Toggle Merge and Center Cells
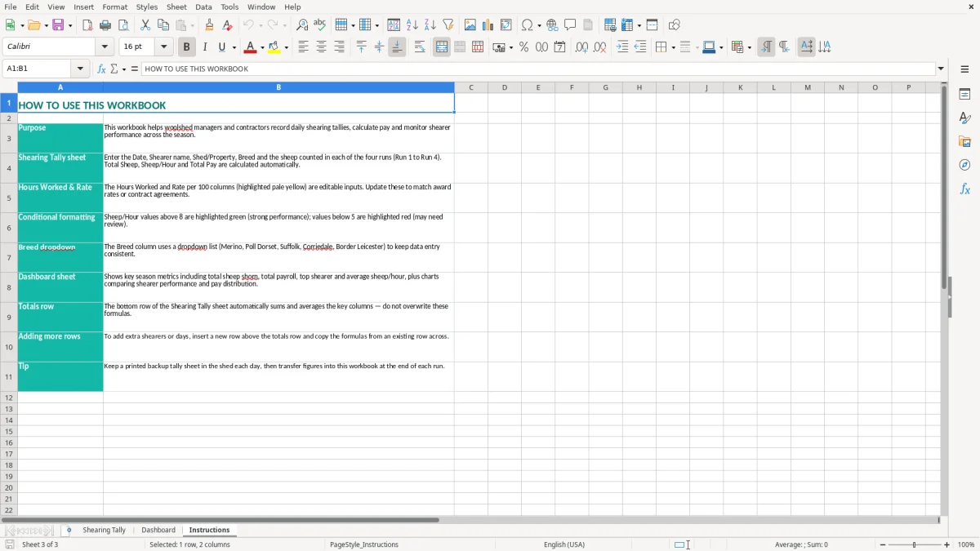This screenshot has height=551, width=980. tap(442, 47)
